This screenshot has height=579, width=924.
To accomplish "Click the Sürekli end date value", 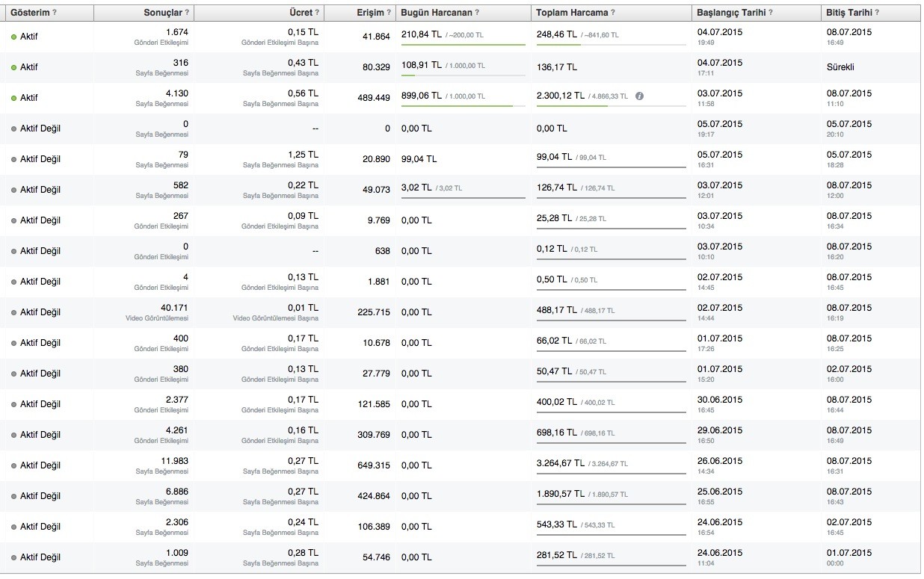I will (840, 67).
